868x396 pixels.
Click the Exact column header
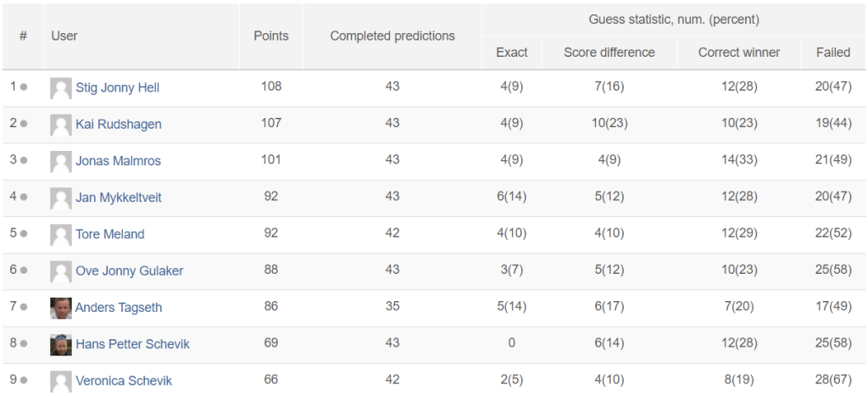click(x=511, y=53)
